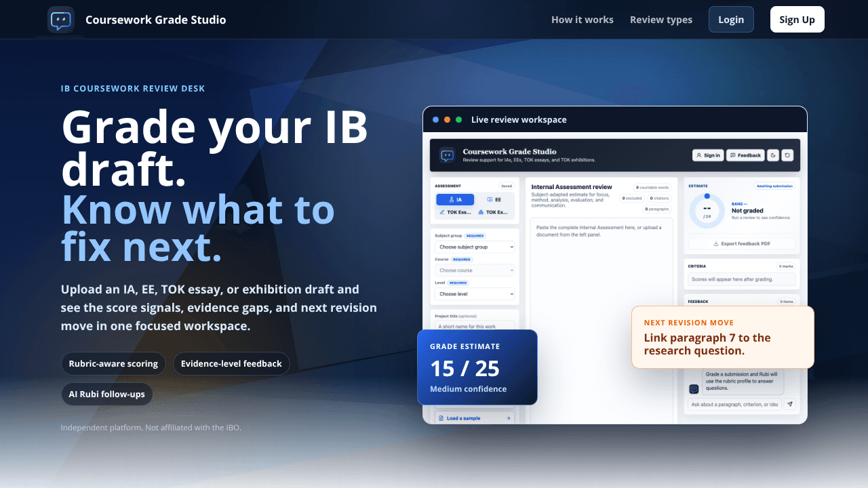This screenshot has height=488, width=868.
Task: Click the Ask about a paragraph chat input
Action: (734, 405)
